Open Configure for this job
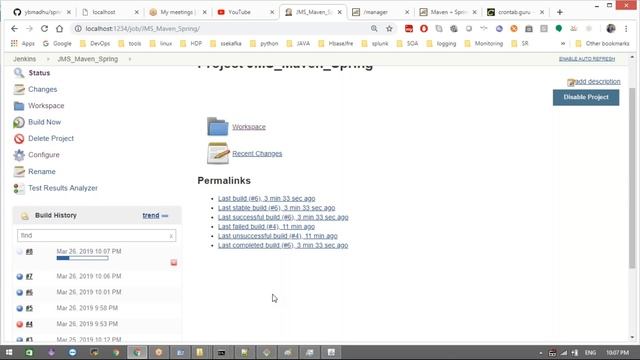Viewport: 640px width, 360px height. point(44,155)
